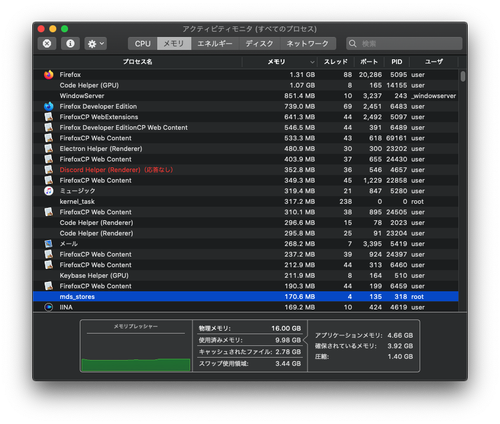The image size is (500, 424).
Task: Open the ディスク tab
Action: (x=259, y=44)
